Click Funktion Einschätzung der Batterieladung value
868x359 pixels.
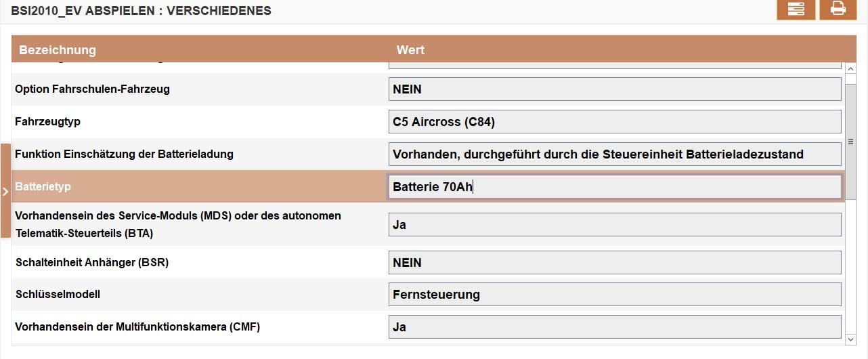[615, 154]
